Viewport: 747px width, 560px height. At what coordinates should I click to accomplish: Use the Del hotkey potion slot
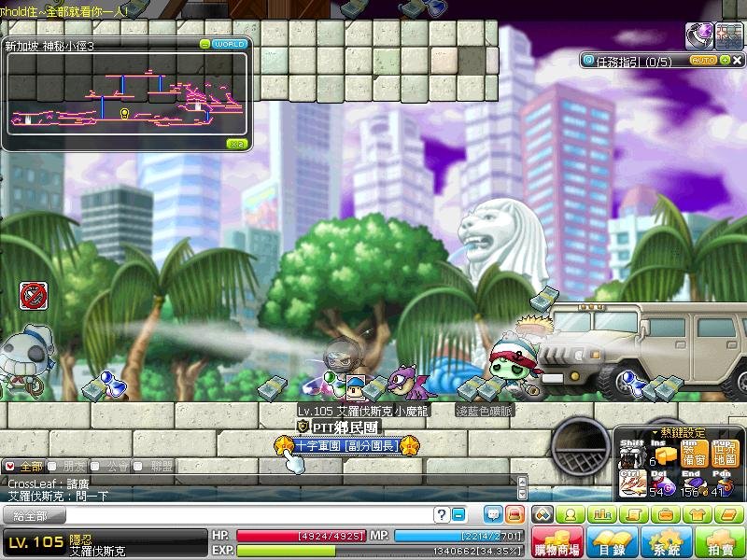[663, 483]
